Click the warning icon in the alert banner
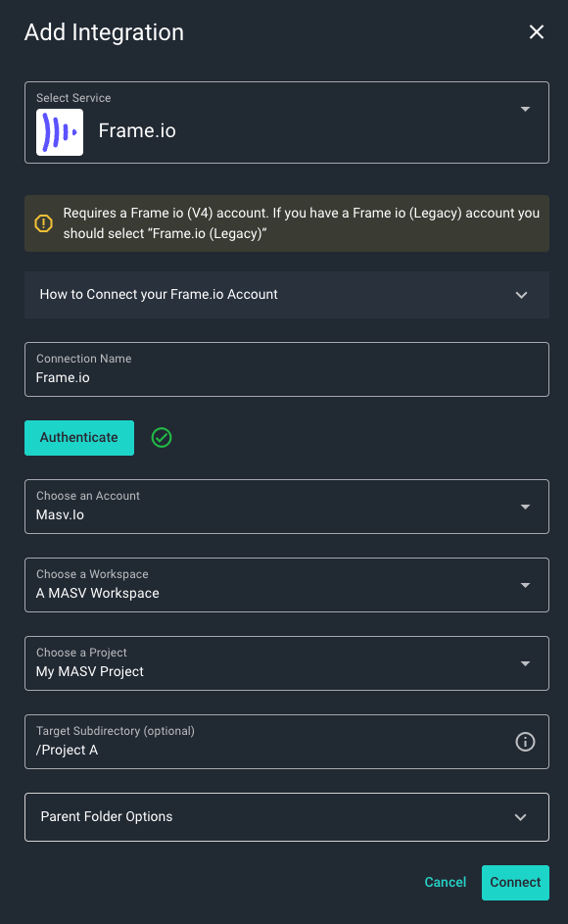The height and width of the screenshot is (924, 568). coord(43,222)
